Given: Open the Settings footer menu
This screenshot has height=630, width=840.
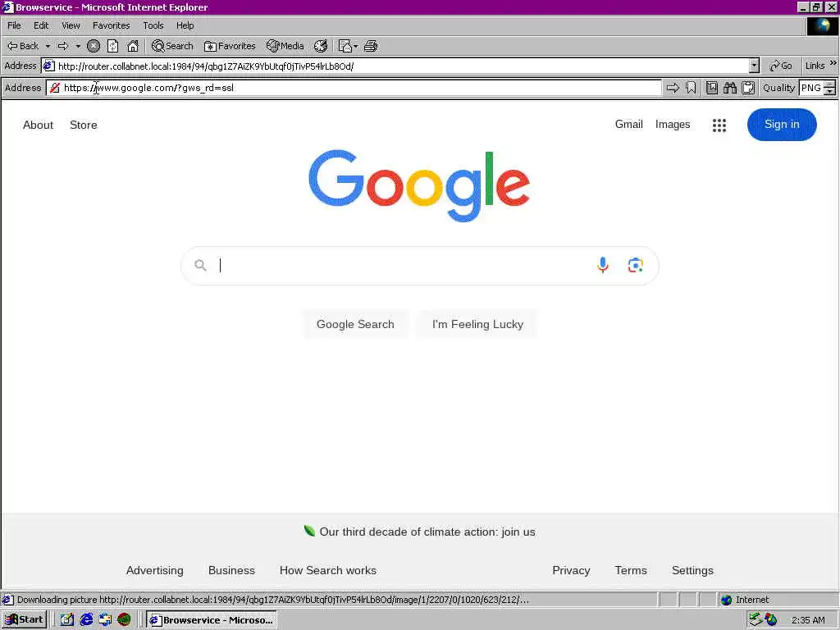Looking at the screenshot, I should 692,571.
